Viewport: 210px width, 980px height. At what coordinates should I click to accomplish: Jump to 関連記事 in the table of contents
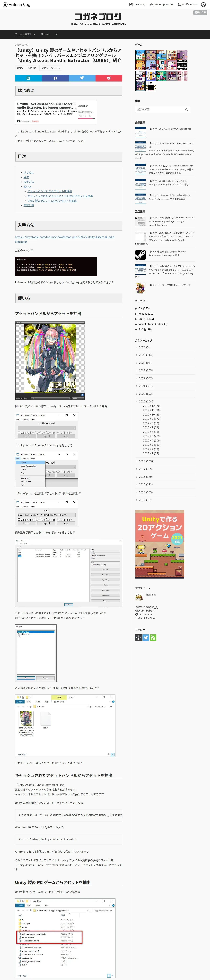tap(29, 205)
